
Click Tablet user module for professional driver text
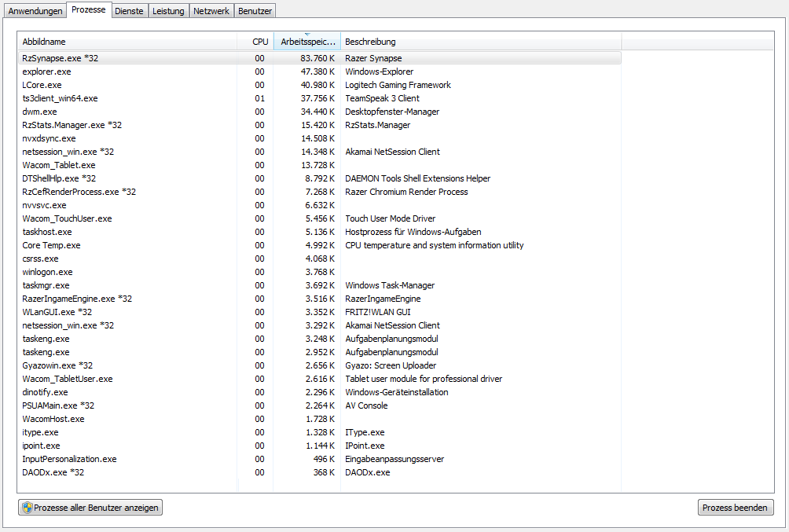click(x=424, y=379)
